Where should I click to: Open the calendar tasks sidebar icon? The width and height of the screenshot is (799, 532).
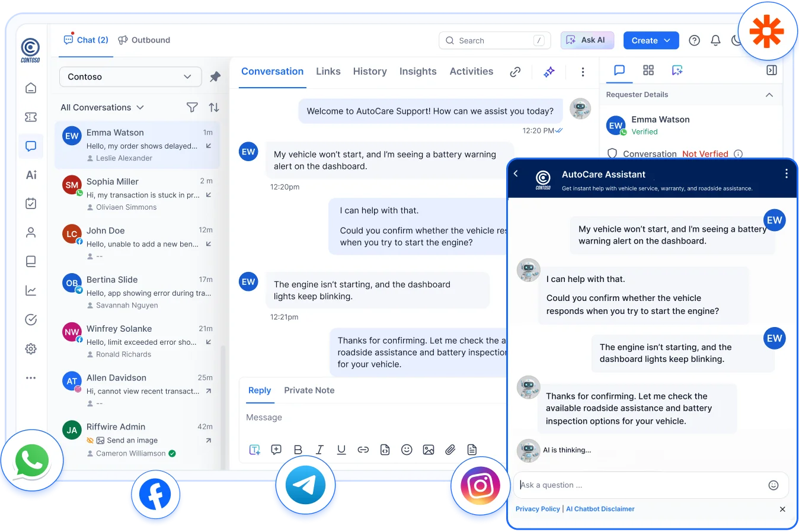(x=31, y=204)
